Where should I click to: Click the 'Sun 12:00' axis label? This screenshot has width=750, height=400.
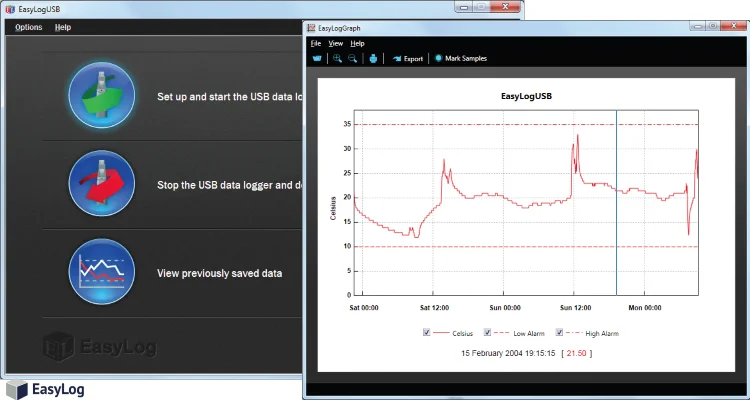[575, 308]
